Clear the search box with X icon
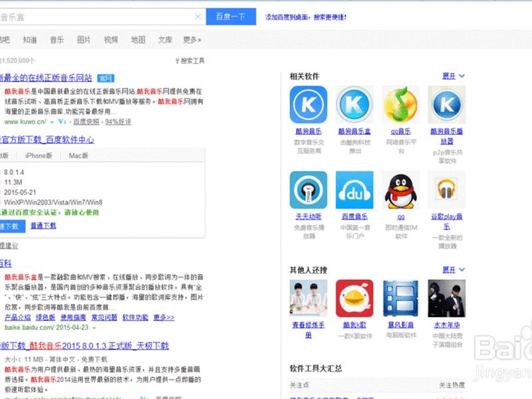The height and width of the screenshot is (399, 532). [198, 17]
